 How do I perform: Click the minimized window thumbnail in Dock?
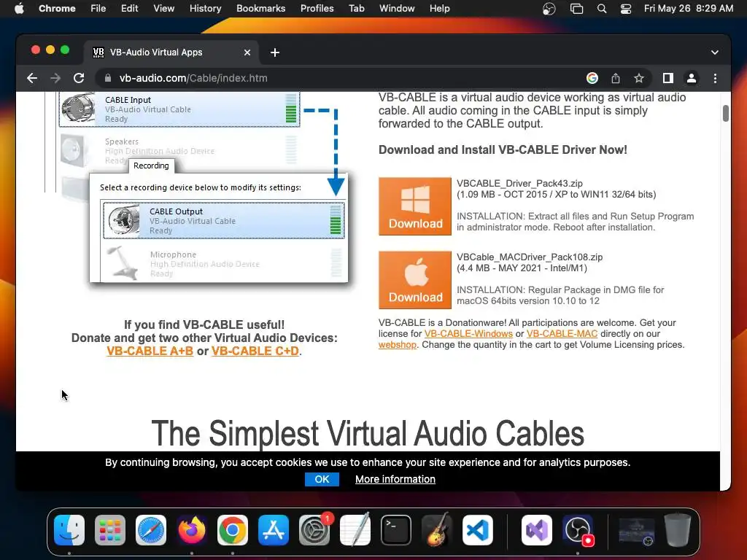(x=636, y=531)
